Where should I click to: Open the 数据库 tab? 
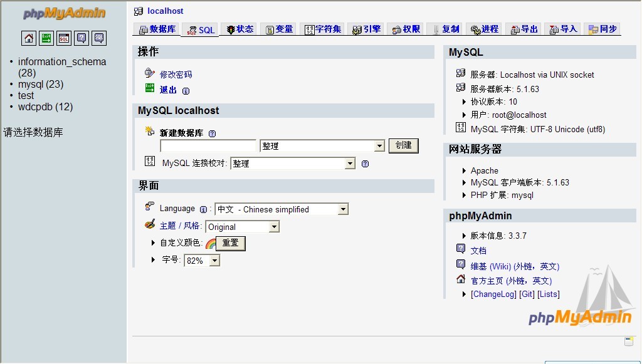coord(157,29)
